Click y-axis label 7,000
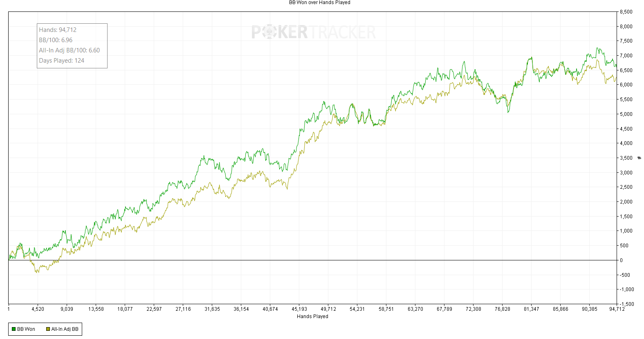The image size is (644, 339). coord(626,56)
